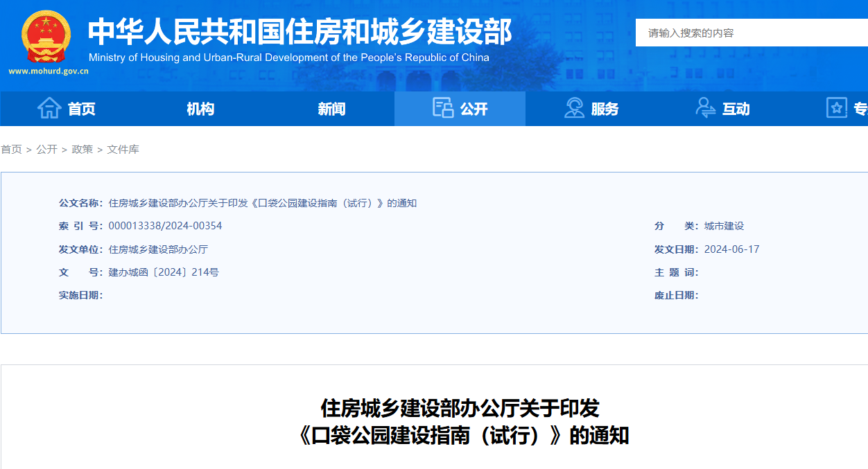Click the home house icon
The height and width of the screenshot is (469, 868).
coord(49,108)
